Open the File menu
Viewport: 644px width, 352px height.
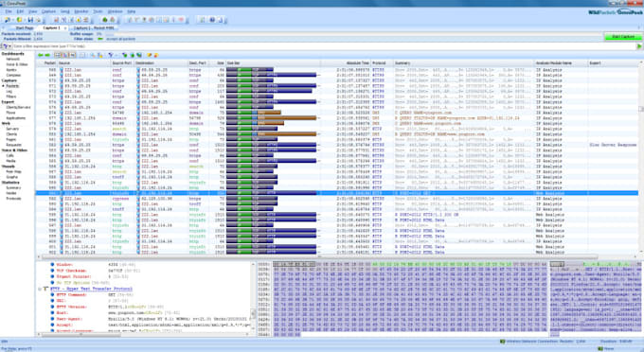point(9,11)
